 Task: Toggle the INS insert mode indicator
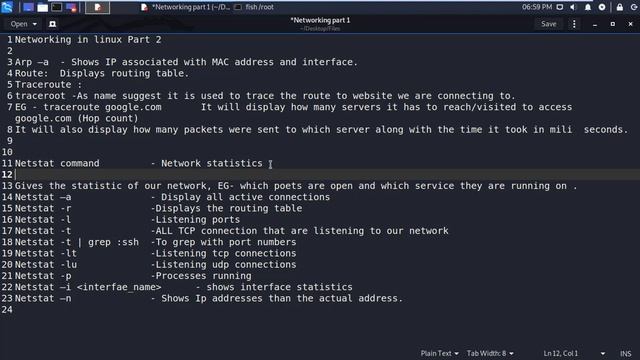[x=625, y=353]
